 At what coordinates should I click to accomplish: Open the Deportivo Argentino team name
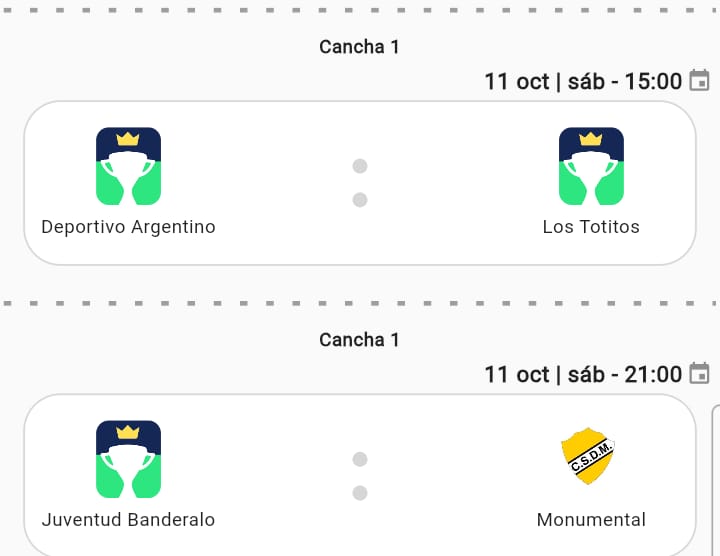128,227
